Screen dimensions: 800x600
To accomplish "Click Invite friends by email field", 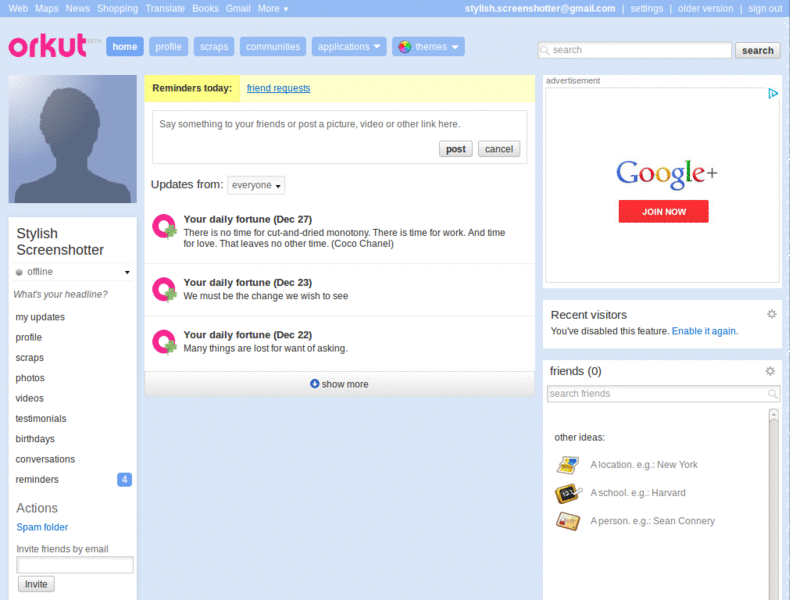I will [x=75, y=565].
